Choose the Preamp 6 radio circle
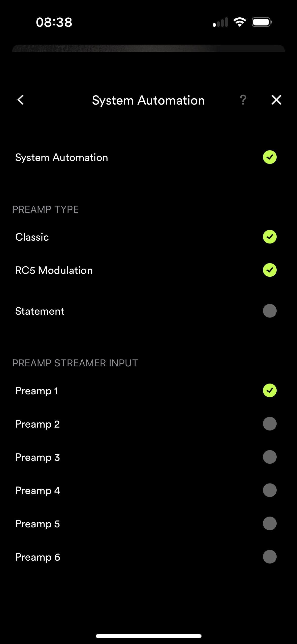This screenshot has width=297, height=644. point(270,557)
